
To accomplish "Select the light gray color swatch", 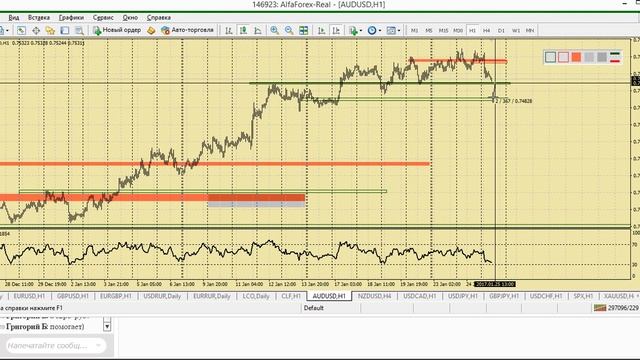I will pyautogui.click(x=550, y=57).
